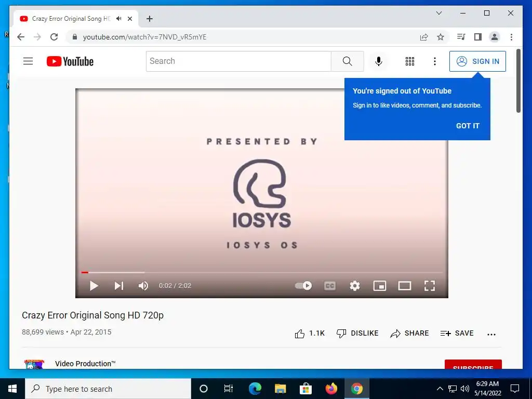Seek within the video progress bar
This screenshot has height=399, width=532.
pyautogui.click(x=262, y=272)
